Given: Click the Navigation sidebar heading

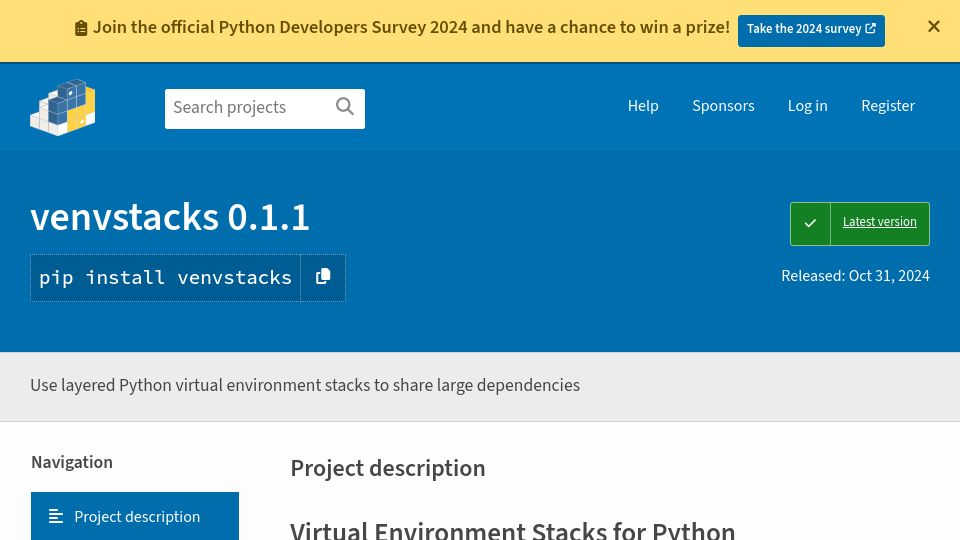Looking at the screenshot, I should coord(72,462).
